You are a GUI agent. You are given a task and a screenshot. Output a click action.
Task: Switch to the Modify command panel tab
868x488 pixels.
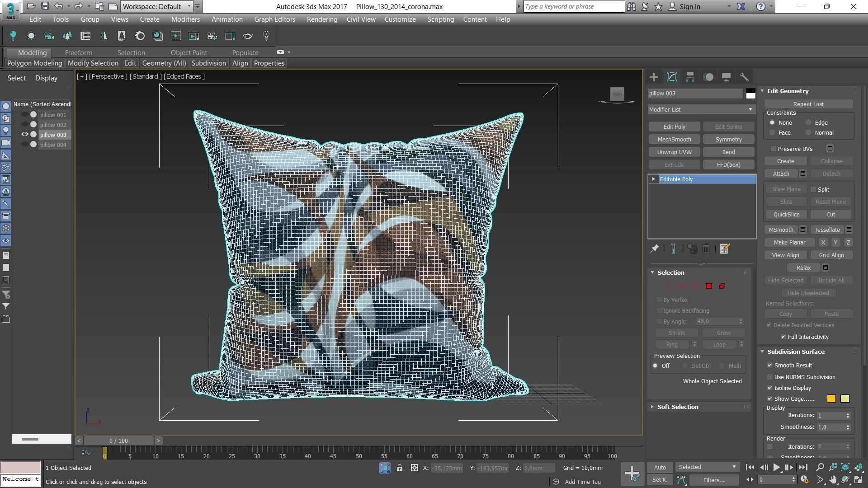click(672, 77)
